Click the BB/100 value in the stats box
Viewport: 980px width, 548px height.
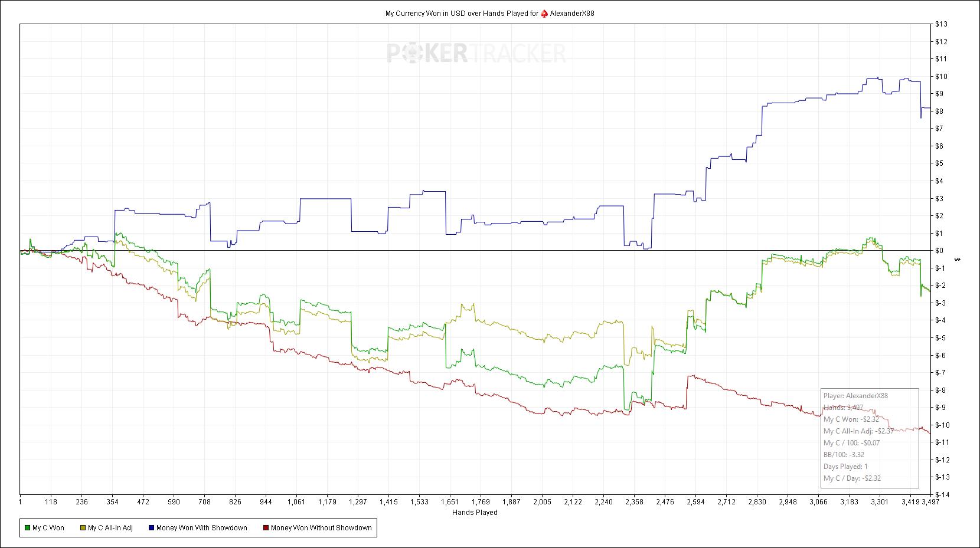844,455
